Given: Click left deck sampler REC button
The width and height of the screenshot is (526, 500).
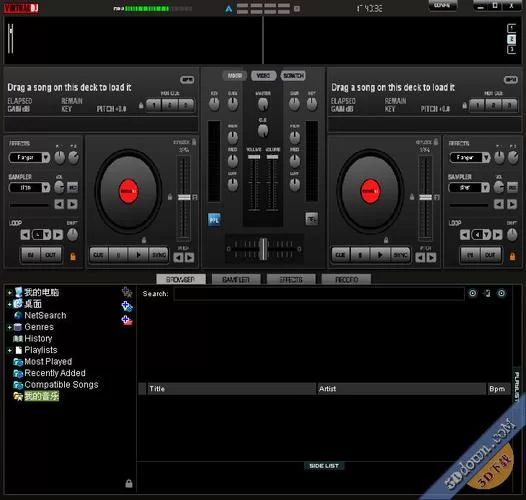Looking at the screenshot, I should click(73, 187).
